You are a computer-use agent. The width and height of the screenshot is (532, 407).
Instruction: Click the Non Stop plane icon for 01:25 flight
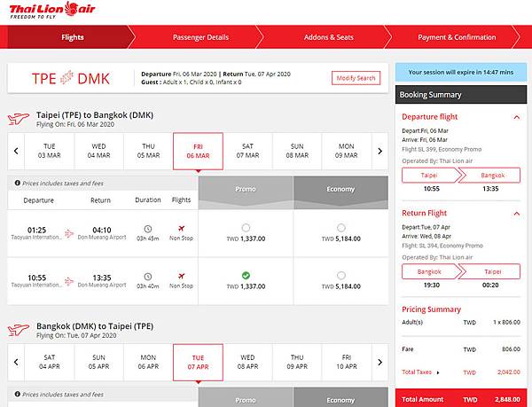pos(181,228)
